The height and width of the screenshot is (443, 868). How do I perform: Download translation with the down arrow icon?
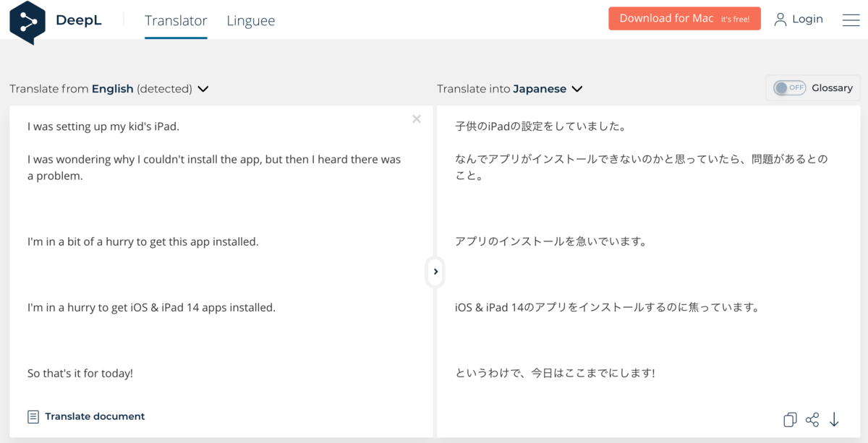[x=834, y=419]
